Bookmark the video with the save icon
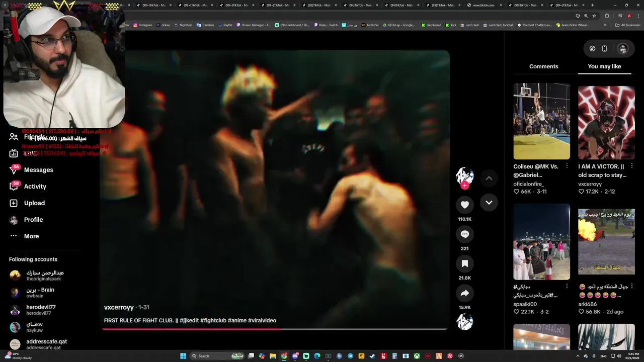The width and height of the screenshot is (644, 362). [464, 263]
